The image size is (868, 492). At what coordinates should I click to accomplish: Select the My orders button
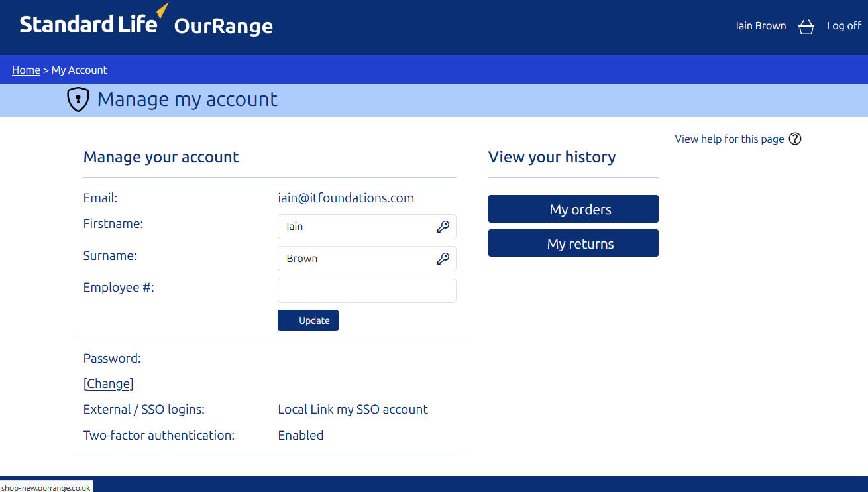(x=572, y=209)
